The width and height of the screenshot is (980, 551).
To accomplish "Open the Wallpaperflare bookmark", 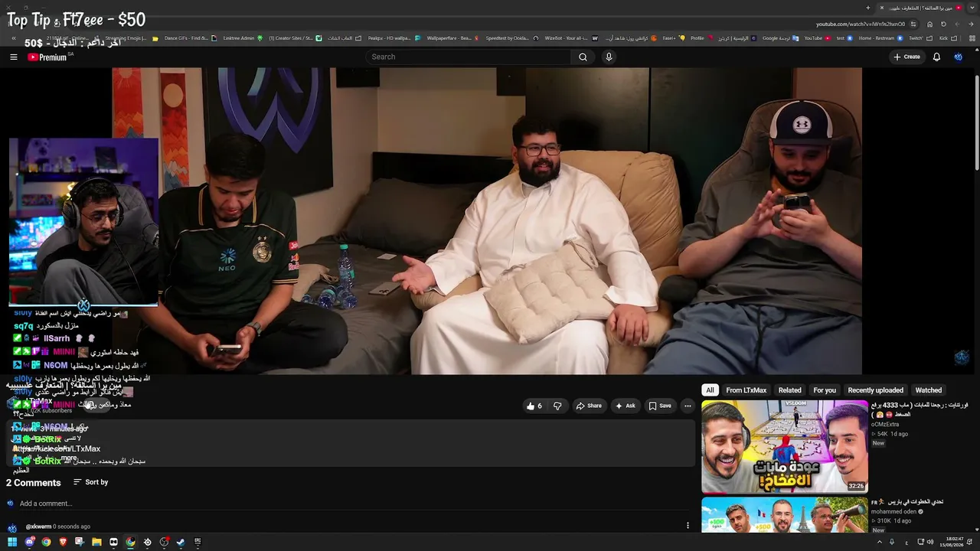I will pos(452,38).
